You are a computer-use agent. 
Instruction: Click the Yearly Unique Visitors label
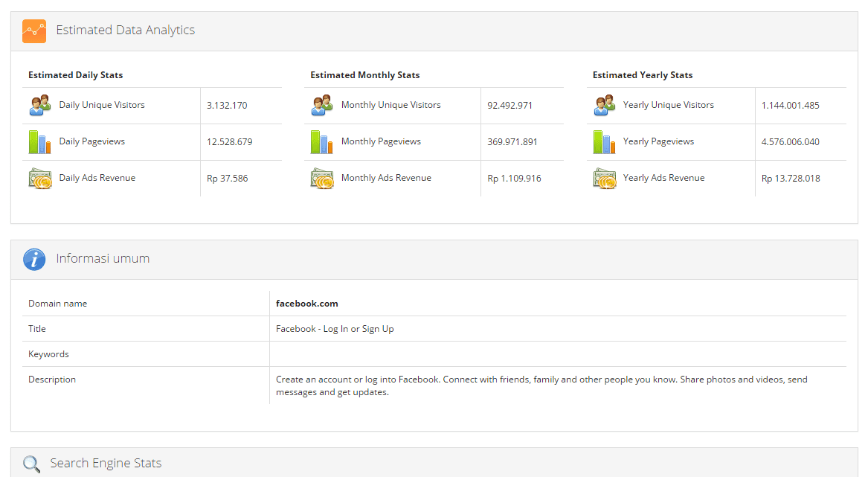pyautogui.click(x=668, y=105)
